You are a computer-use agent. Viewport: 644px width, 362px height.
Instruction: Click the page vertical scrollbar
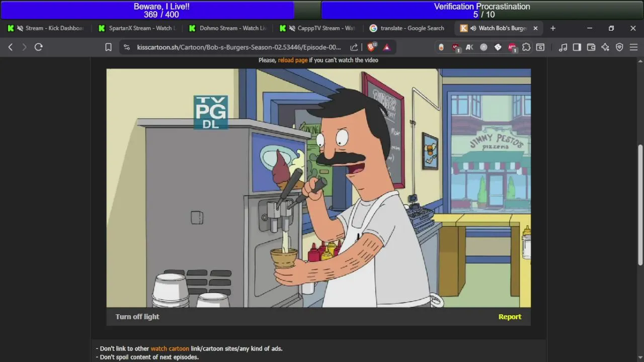(640, 205)
